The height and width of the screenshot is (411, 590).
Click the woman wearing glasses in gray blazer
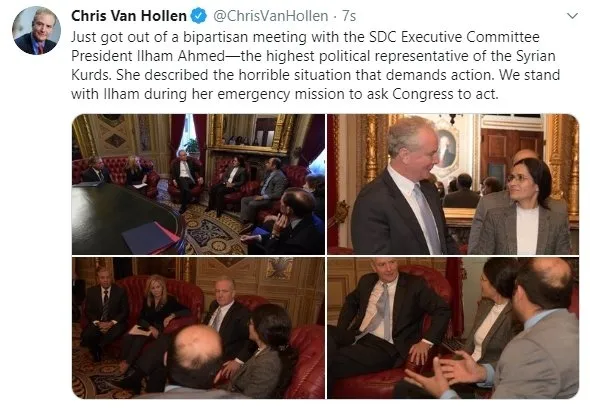[523, 207]
